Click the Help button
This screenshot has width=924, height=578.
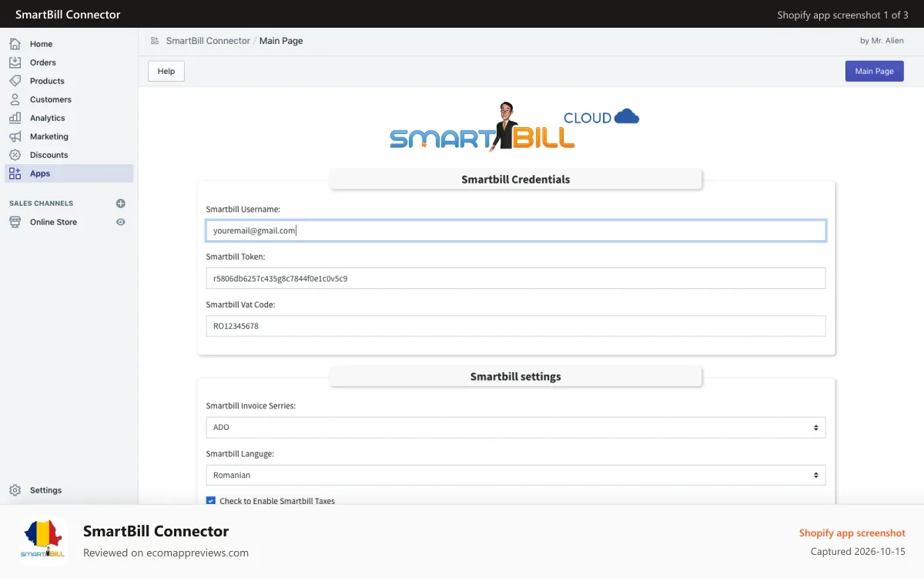166,71
